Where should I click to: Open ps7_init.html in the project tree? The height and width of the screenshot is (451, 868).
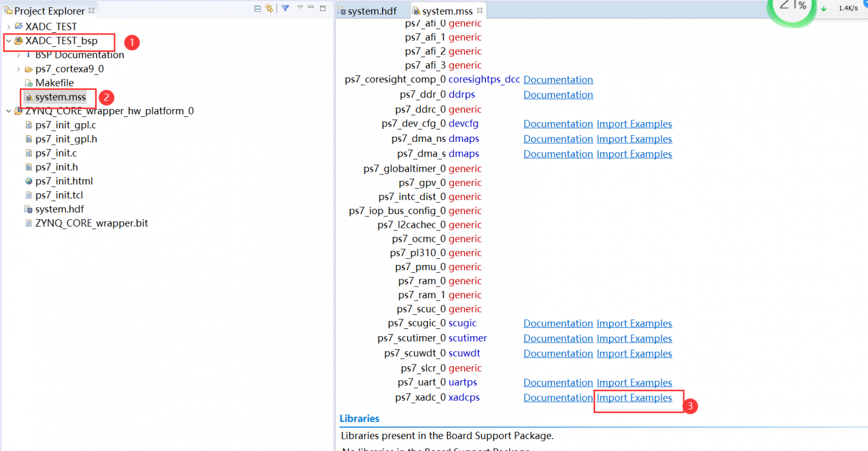tap(64, 181)
